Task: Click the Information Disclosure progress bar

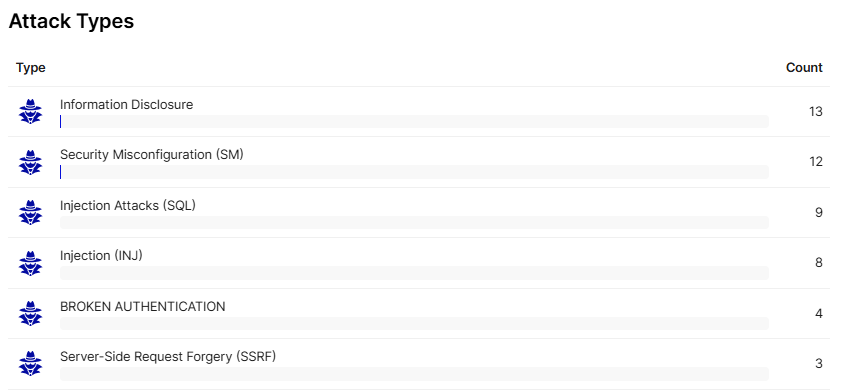Action: (414, 122)
